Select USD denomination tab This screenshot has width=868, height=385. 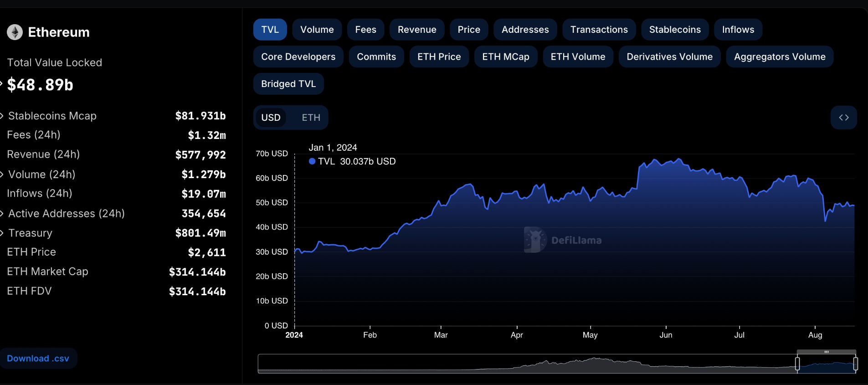271,118
